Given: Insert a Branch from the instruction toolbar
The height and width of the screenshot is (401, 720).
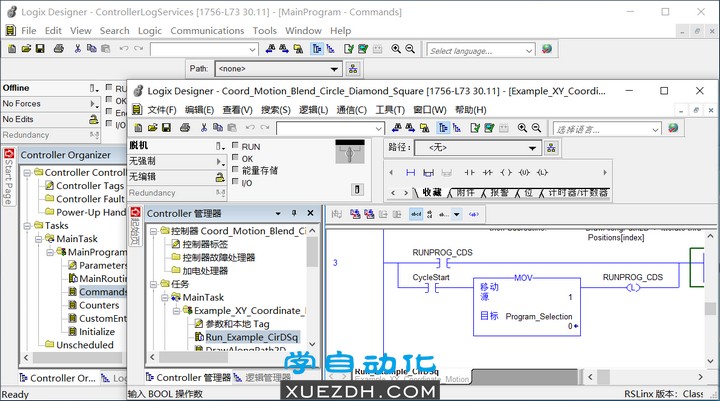Looking at the screenshot, I should pos(428,173).
